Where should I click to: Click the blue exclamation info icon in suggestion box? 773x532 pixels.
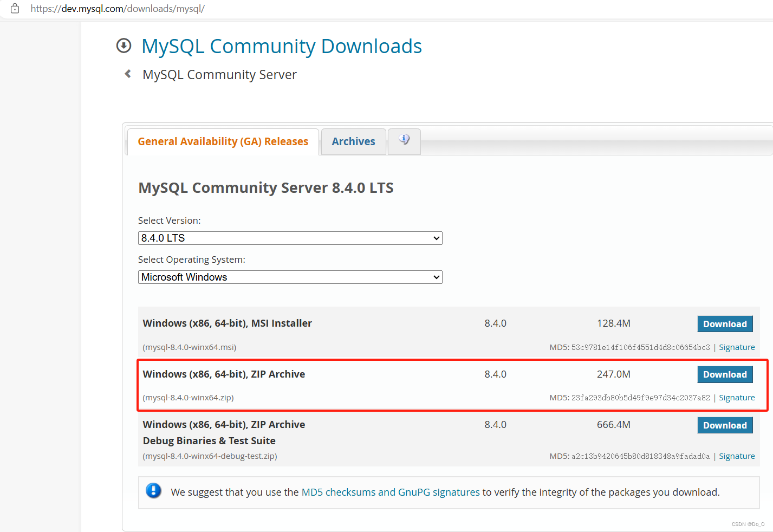(153, 491)
